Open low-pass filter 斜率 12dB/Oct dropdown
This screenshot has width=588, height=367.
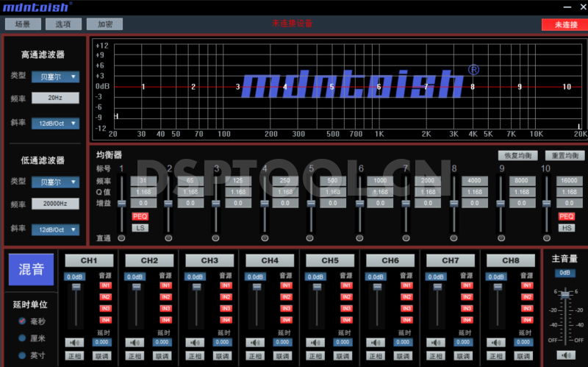click(x=56, y=229)
